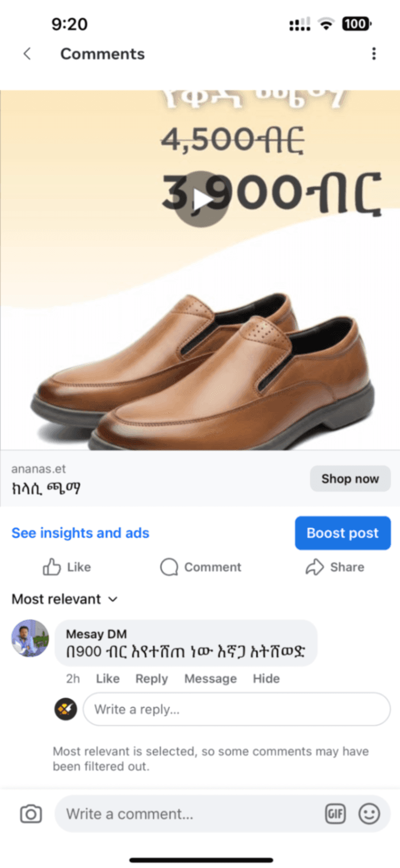Tap the Share arrow icon
Viewport: 400px width, 868px height.
point(315,567)
